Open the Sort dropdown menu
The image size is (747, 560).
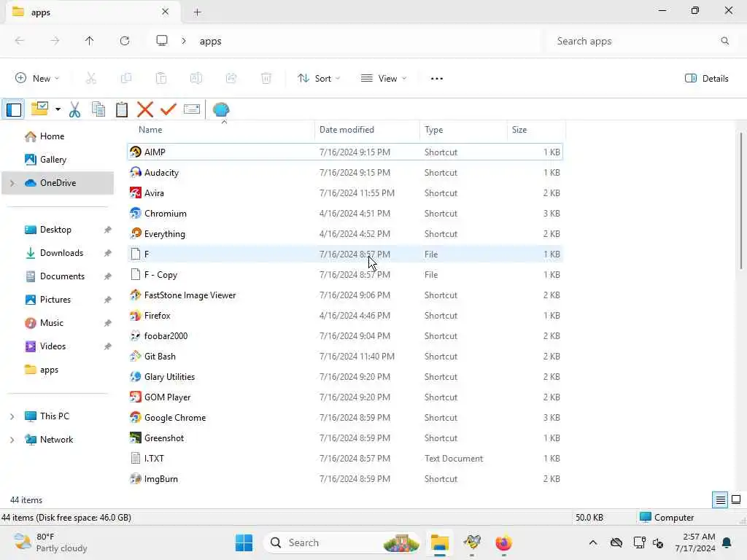[319, 79]
